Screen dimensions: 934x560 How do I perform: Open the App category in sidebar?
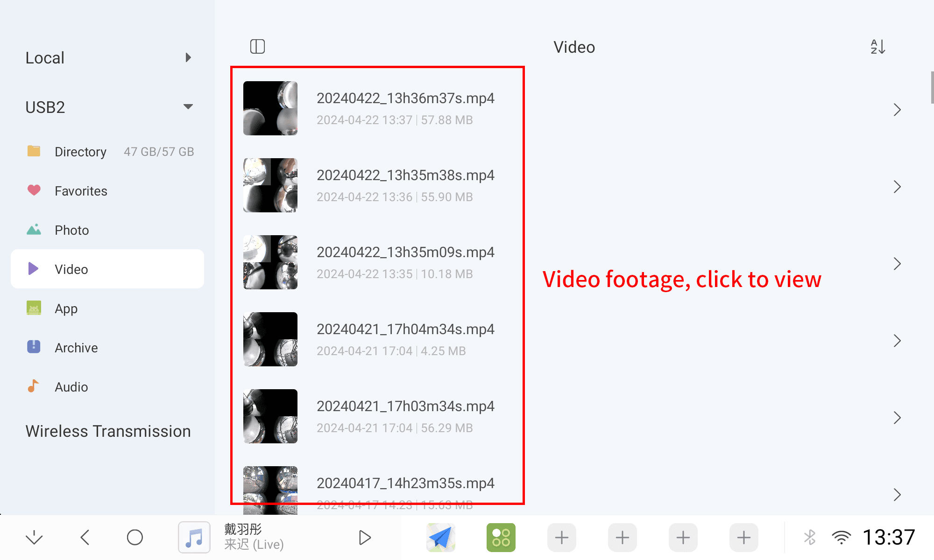tap(66, 308)
